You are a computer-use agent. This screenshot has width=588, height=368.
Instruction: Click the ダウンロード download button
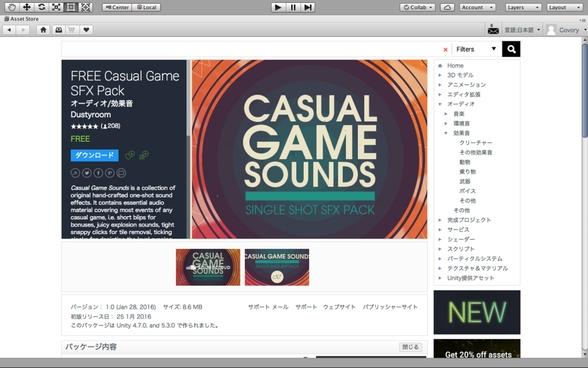click(95, 155)
